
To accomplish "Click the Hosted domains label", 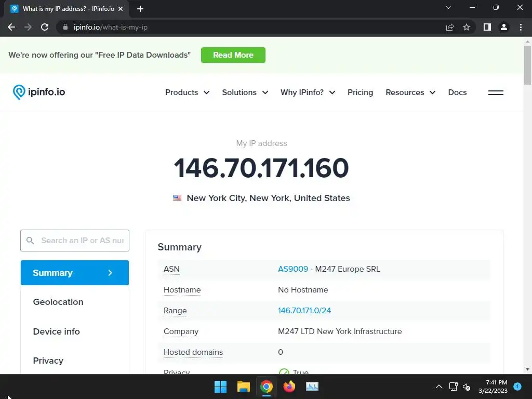I will point(193,352).
